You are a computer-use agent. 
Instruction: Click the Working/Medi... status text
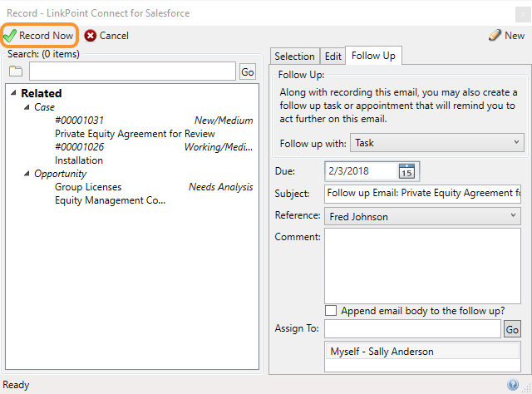pos(219,147)
